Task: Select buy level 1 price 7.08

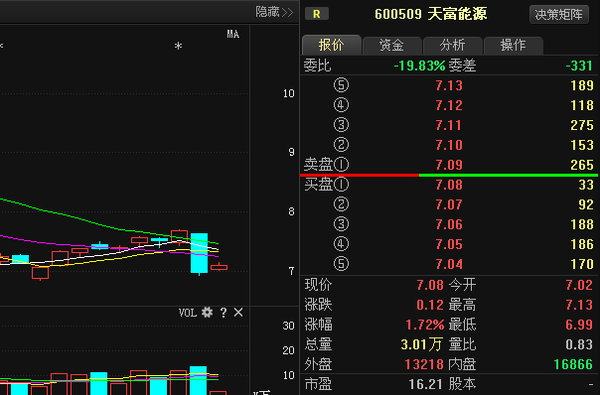Action: tap(449, 185)
